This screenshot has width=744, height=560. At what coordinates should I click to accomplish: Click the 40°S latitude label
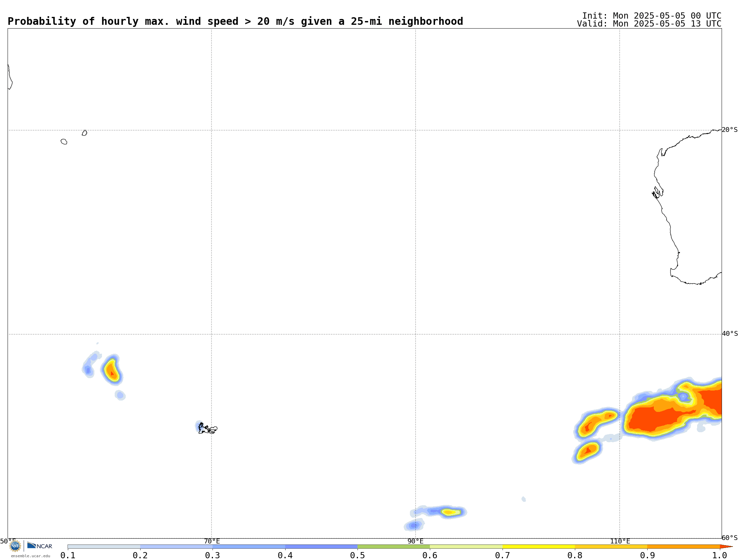pyautogui.click(x=730, y=334)
